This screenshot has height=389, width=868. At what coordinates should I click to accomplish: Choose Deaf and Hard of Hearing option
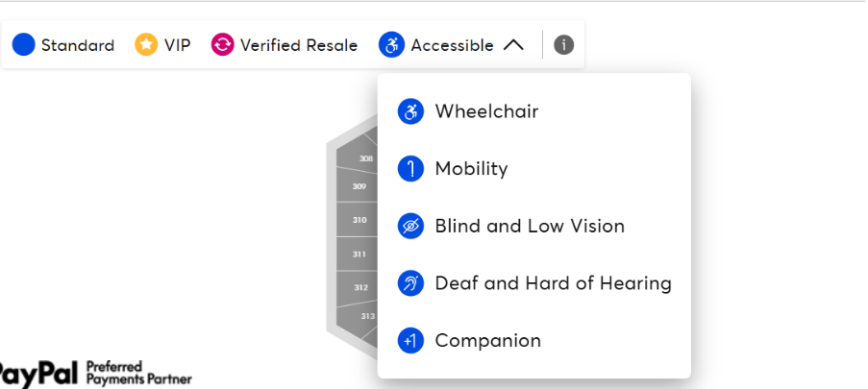point(553,283)
